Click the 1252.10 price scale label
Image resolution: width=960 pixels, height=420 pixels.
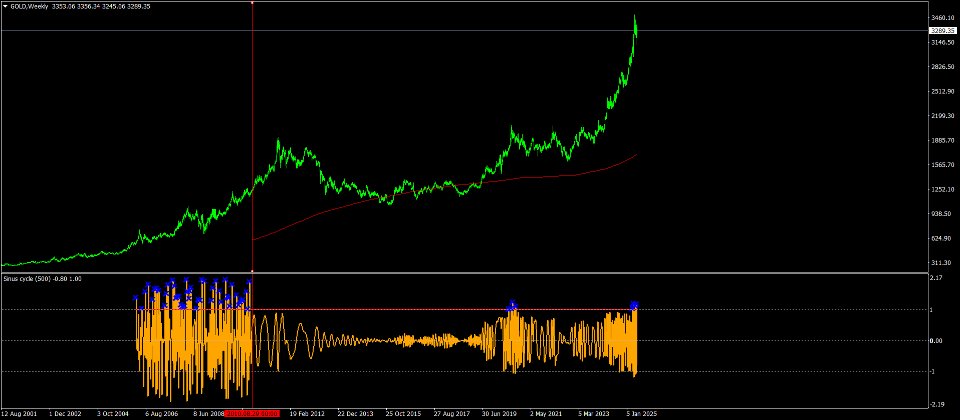click(x=943, y=189)
